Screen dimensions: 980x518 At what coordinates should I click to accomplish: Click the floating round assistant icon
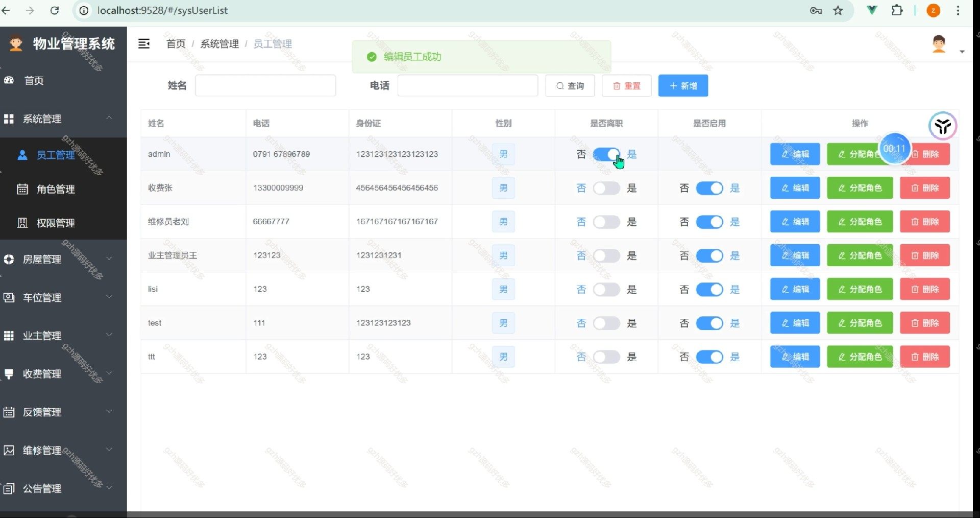click(942, 126)
